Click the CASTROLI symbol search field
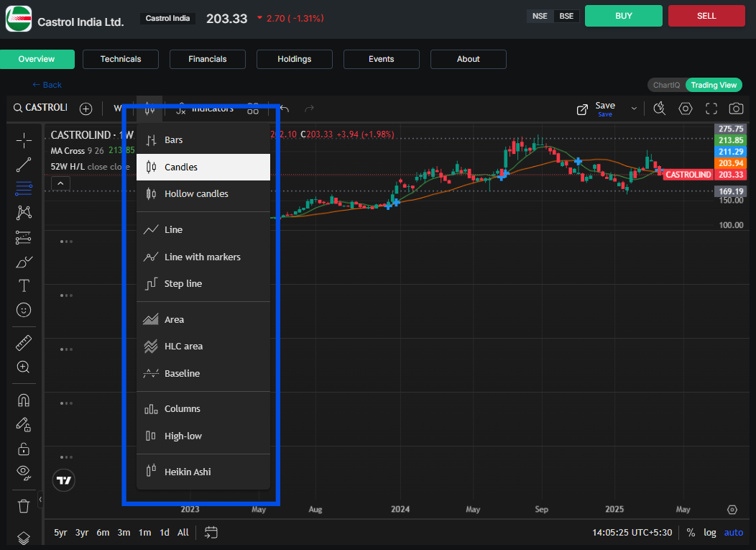 (x=40, y=108)
